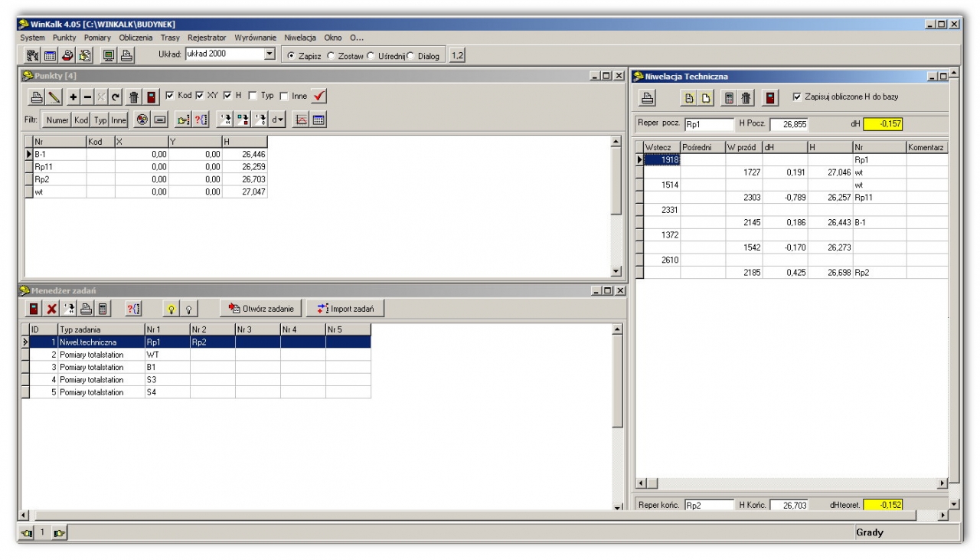Click the rightmost printer icon in main toolbar

pos(126,55)
